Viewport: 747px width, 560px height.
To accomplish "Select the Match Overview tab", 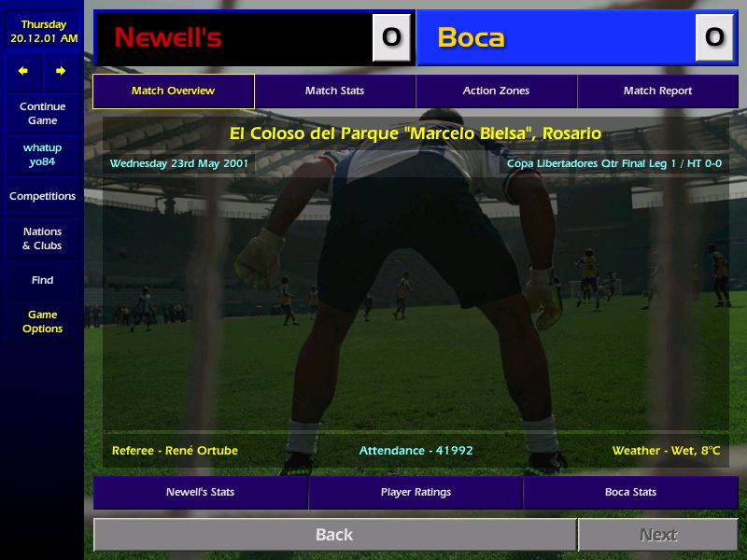I will [174, 91].
